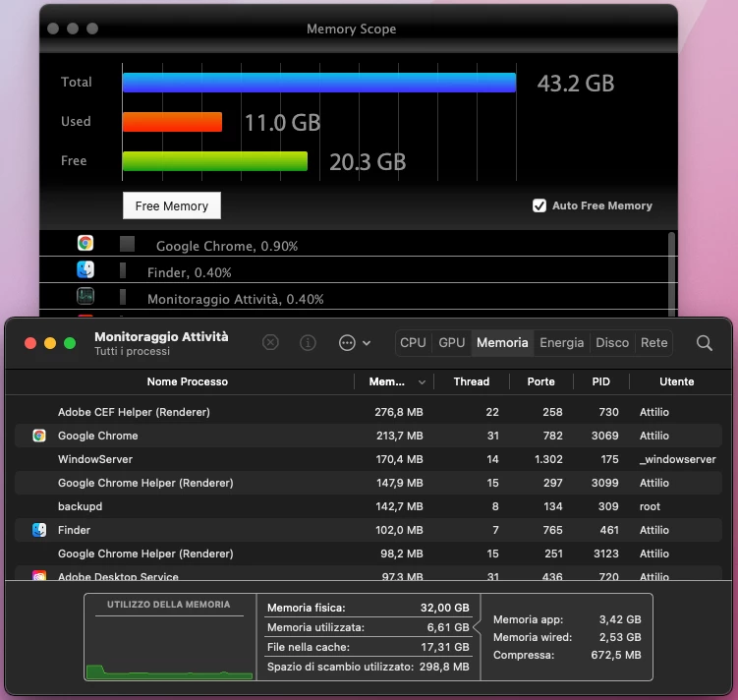The image size is (738, 700).
Task: Click the Finder process name in Monitoraggio Attività
Action: click(74, 530)
